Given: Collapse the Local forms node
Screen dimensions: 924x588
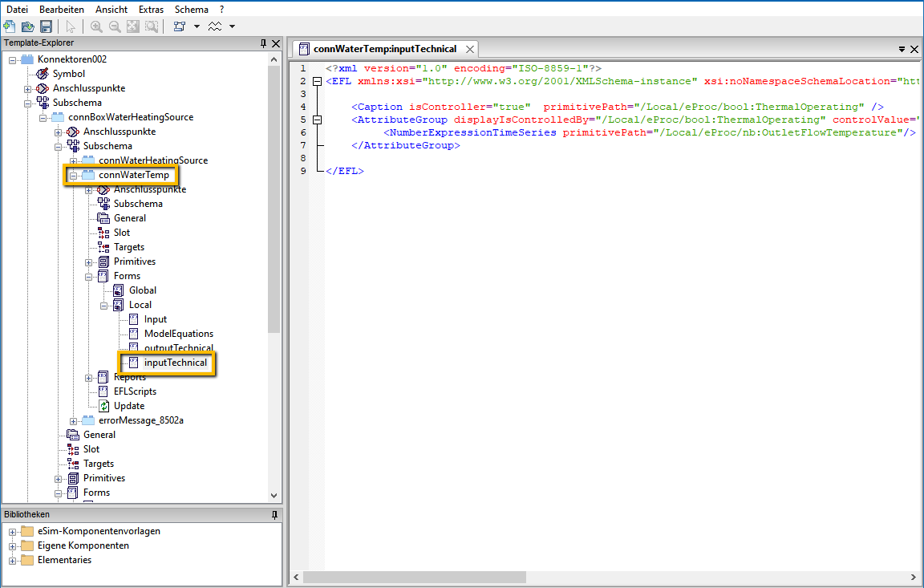Looking at the screenshot, I should click(103, 306).
